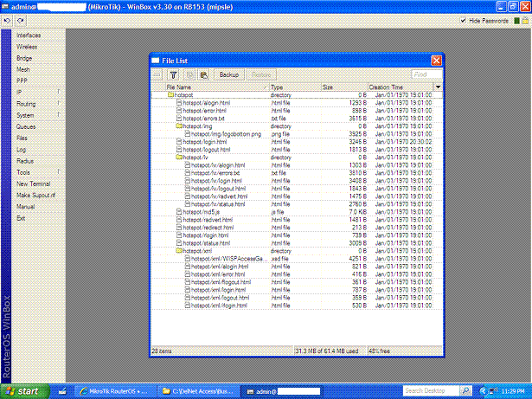Image resolution: width=532 pixels, height=399 pixels.
Task: Select the hotspot folder icon
Action: (170, 94)
